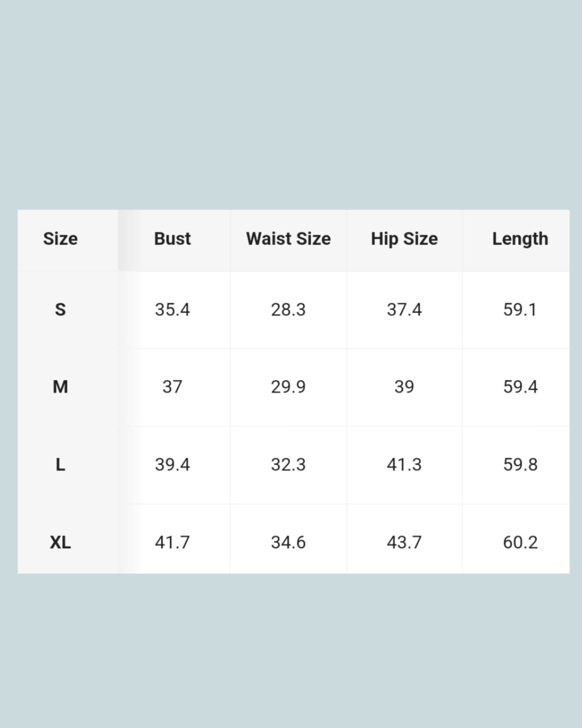Click the XL size row label
Viewport: 582px width, 728px height.
[60, 542]
